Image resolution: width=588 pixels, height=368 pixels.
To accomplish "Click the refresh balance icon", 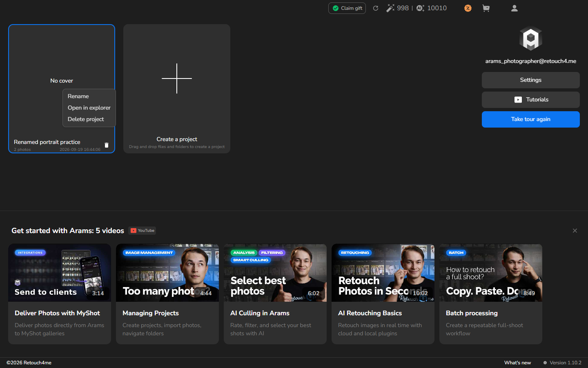I will [x=376, y=8].
